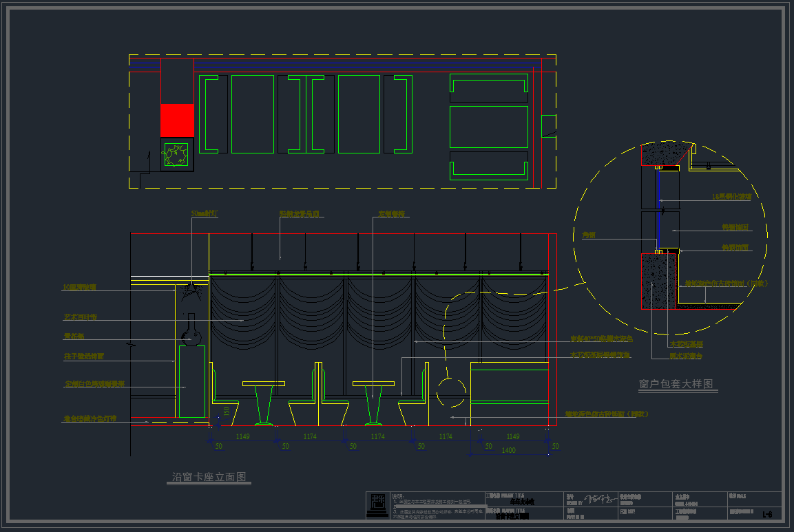Click the lower hatched concrete block in the detail

tap(659, 281)
